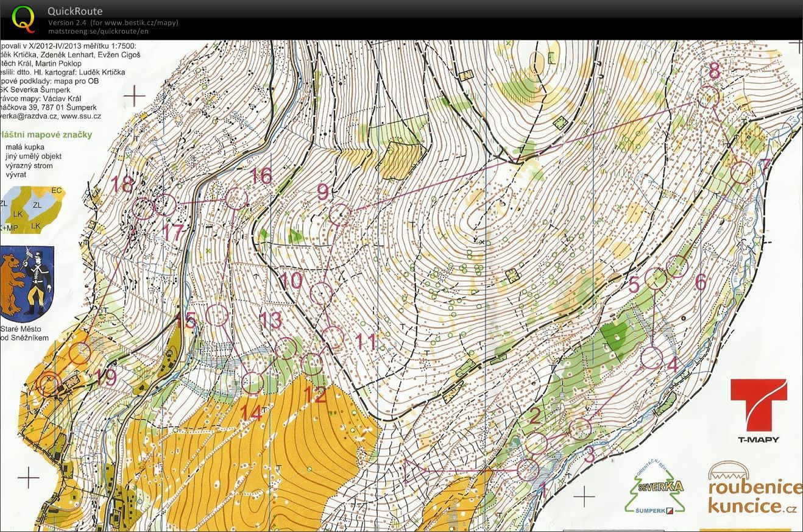Select the 'výrazný strom' legend entry
This screenshot has width=803, height=532.
pos(29,166)
